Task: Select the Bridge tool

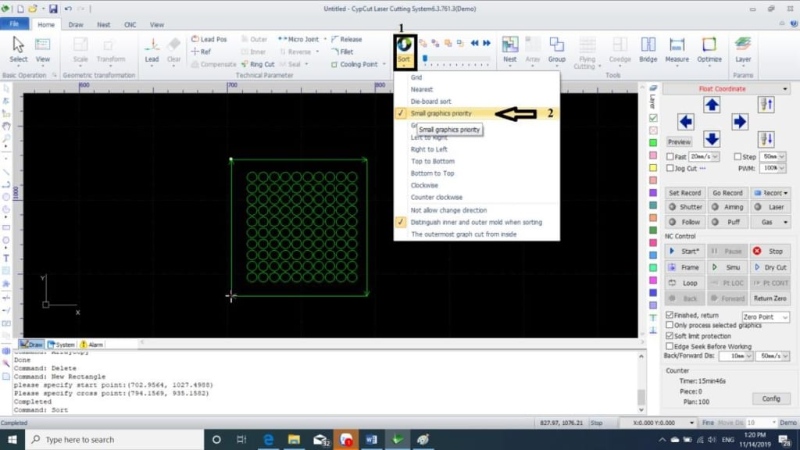Action: [648, 48]
